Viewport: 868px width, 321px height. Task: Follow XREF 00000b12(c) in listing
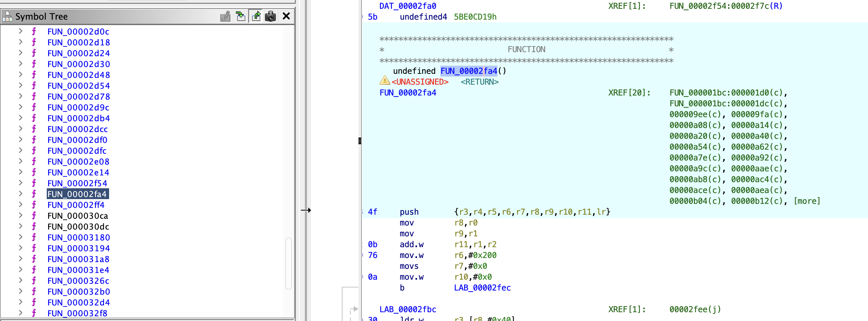pos(757,201)
